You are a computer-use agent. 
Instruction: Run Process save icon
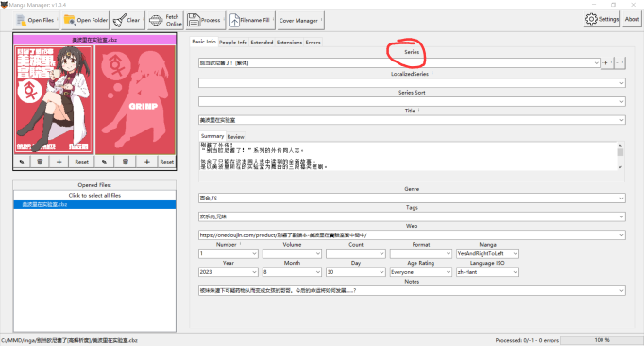194,20
